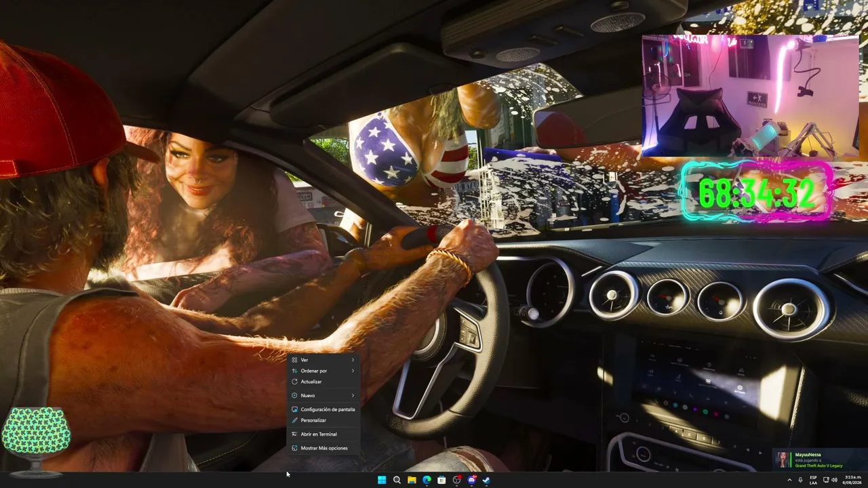The height and width of the screenshot is (488, 868).
Task: Click MayuuNessa's avatar in the Steam notification
Action: click(x=783, y=460)
